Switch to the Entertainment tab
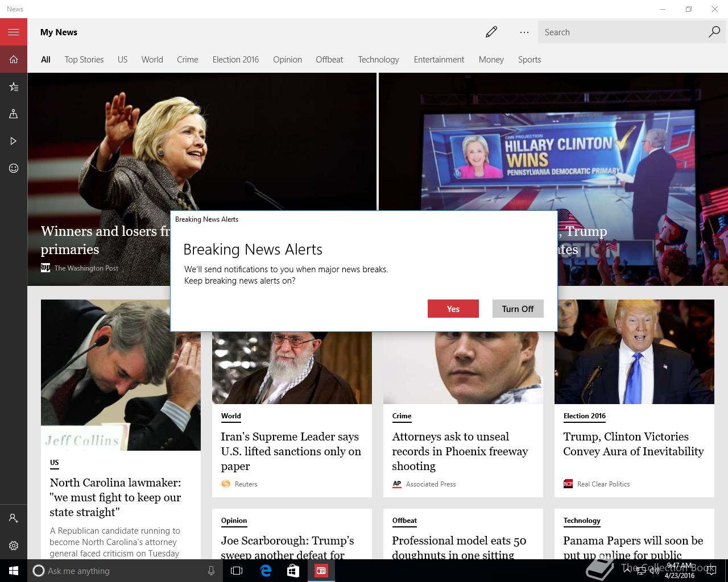Viewport: 728px width, 582px height. coord(439,60)
